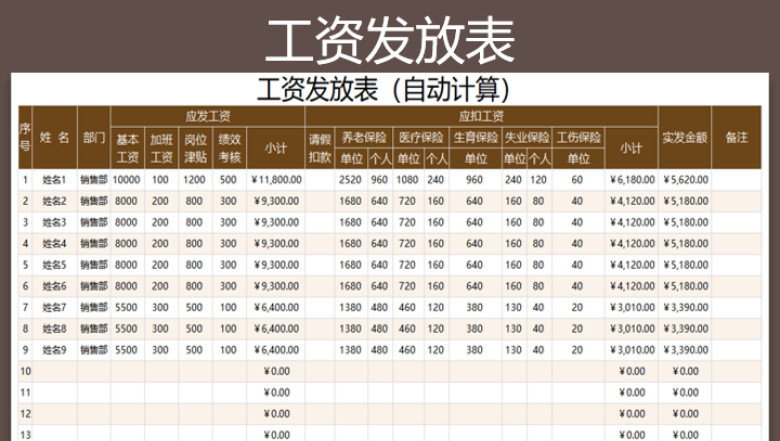Viewport: 780px width, 441px height.
Task: Click maternity value 640 in row 2
Action: pos(475,201)
